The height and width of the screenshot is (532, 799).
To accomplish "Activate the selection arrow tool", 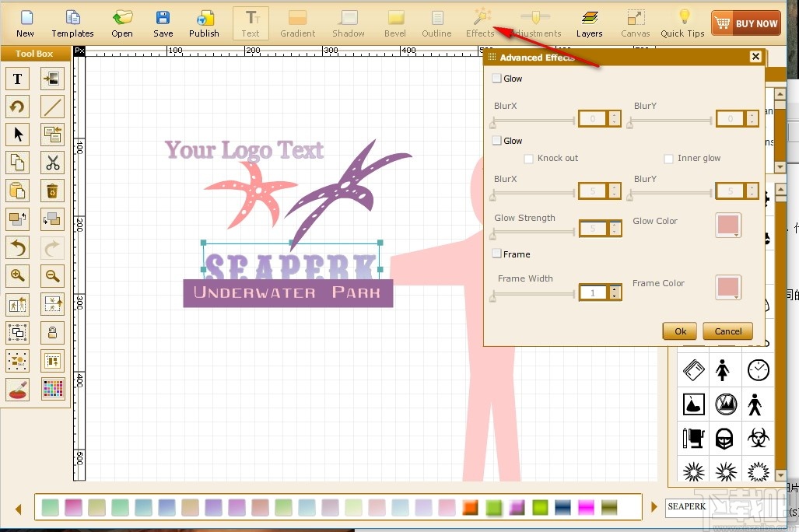I will [17, 134].
